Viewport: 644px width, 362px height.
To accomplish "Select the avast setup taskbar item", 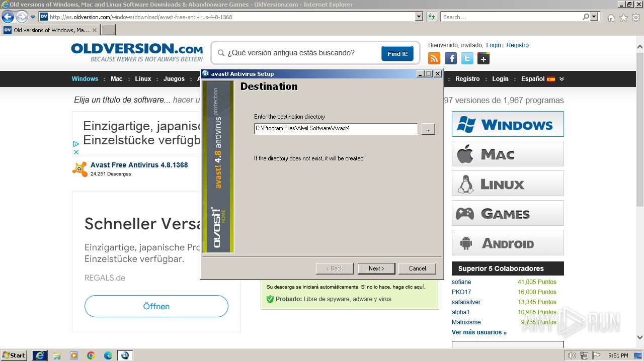I will click(125, 355).
